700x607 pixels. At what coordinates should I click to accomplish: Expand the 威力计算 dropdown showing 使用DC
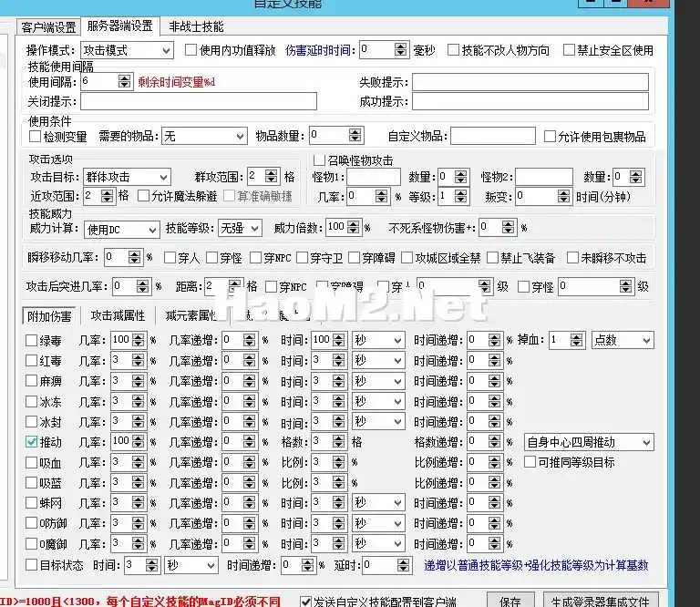pyautogui.click(x=121, y=230)
